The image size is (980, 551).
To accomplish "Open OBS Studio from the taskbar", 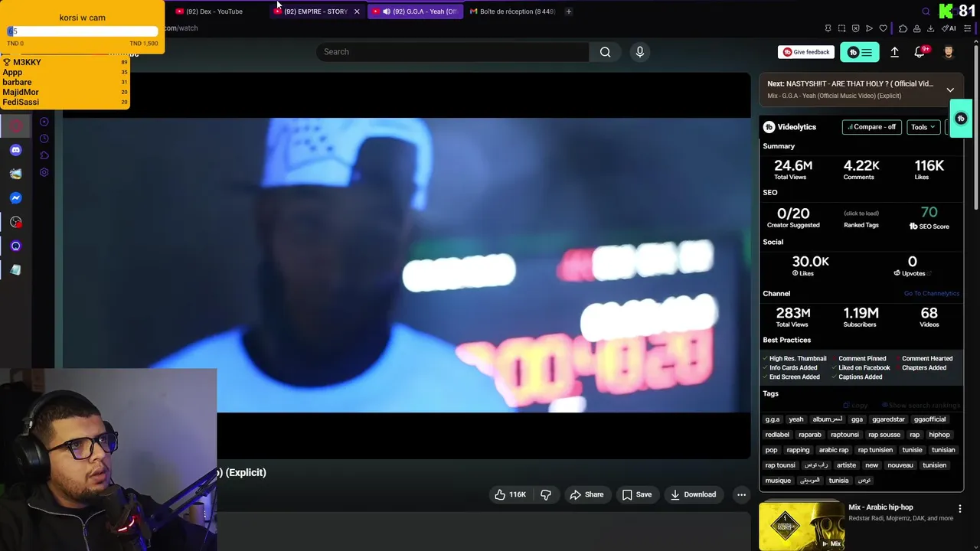I will pos(16,222).
